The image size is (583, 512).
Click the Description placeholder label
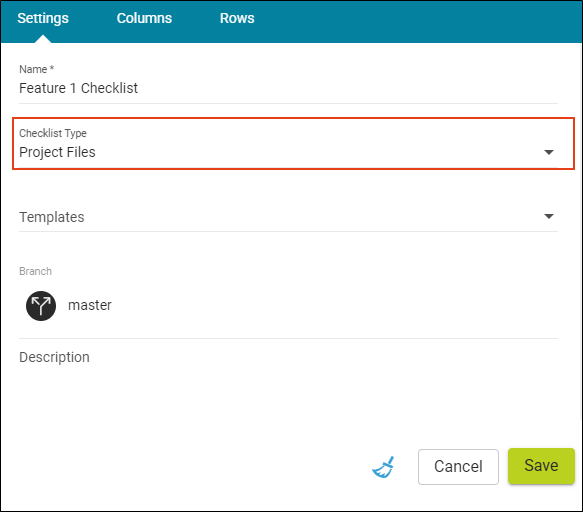click(54, 357)
